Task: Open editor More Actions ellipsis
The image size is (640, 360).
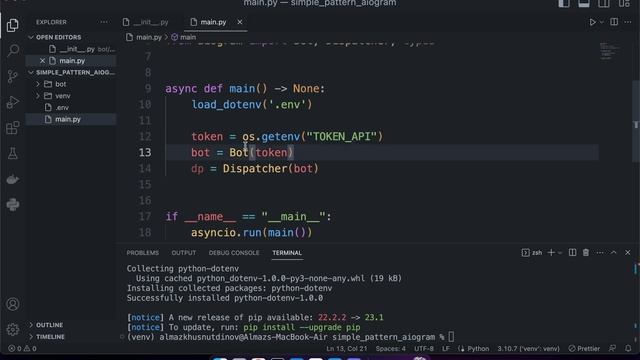Action: point(628,22)
